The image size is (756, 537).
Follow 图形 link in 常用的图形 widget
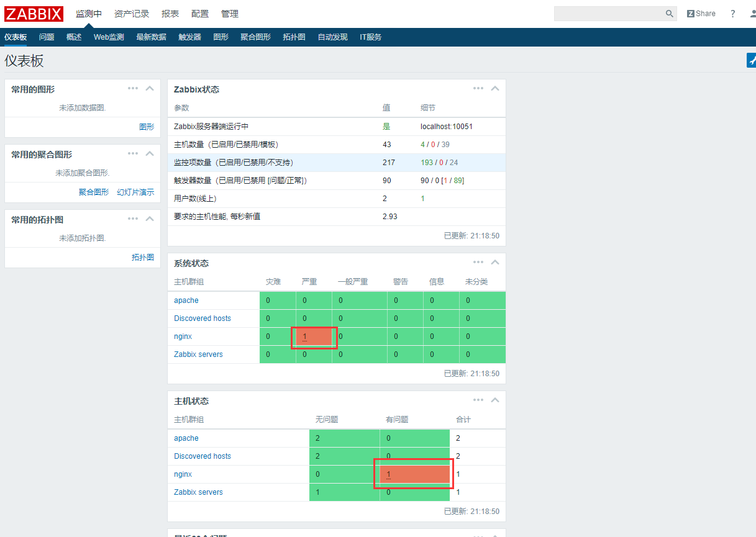click(x=147, y=127)
